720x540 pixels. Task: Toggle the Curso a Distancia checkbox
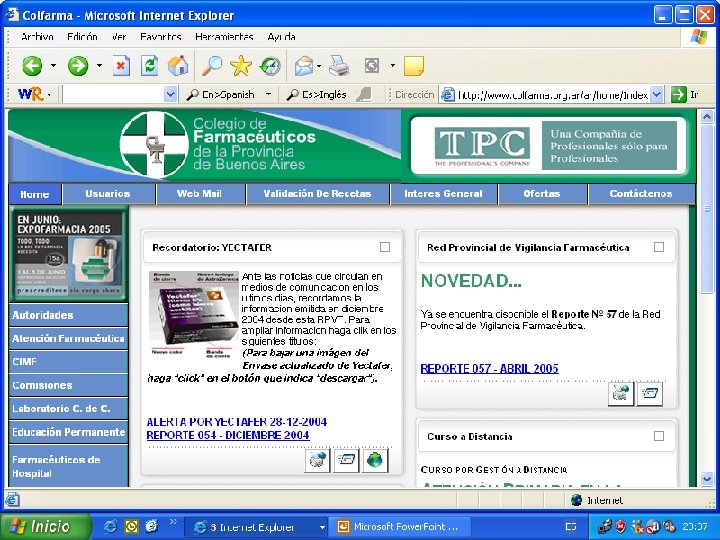point(658,436)
